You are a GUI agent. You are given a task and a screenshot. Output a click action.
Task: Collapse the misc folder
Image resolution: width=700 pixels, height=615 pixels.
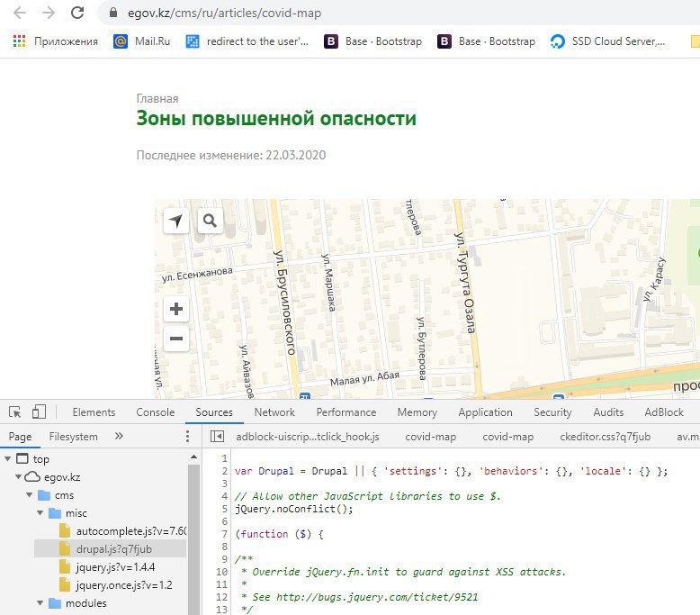pos(40,512)
